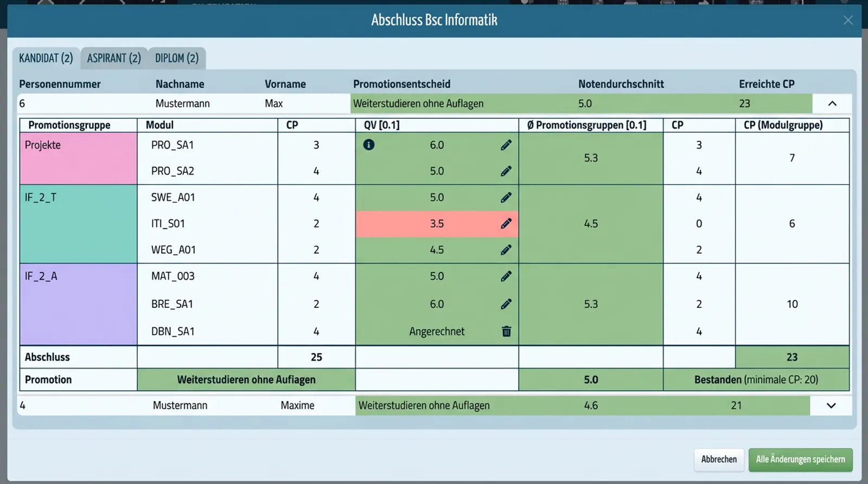Expand the Maxime Mustermann details row
This screenshot has height=484, width=868.
pos(831,405)
